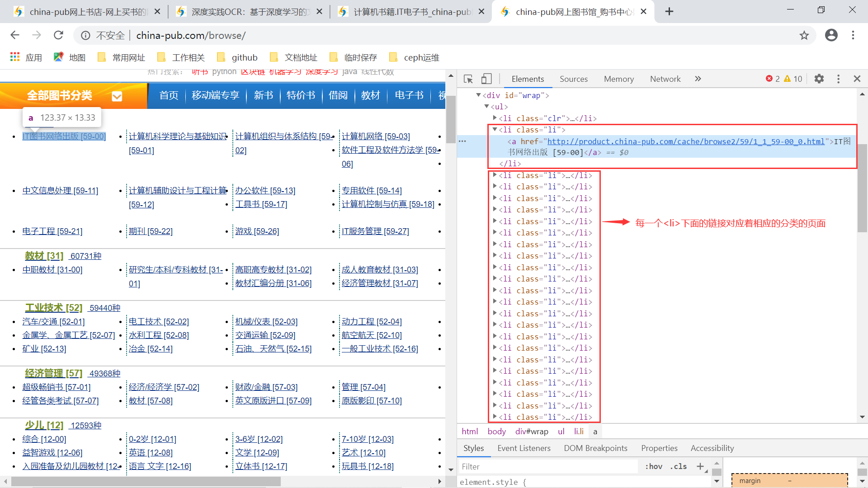Open the ceph运维 bookmark folder
The height and width of the screenshot is (488, 868).
(x=414, y=57)
